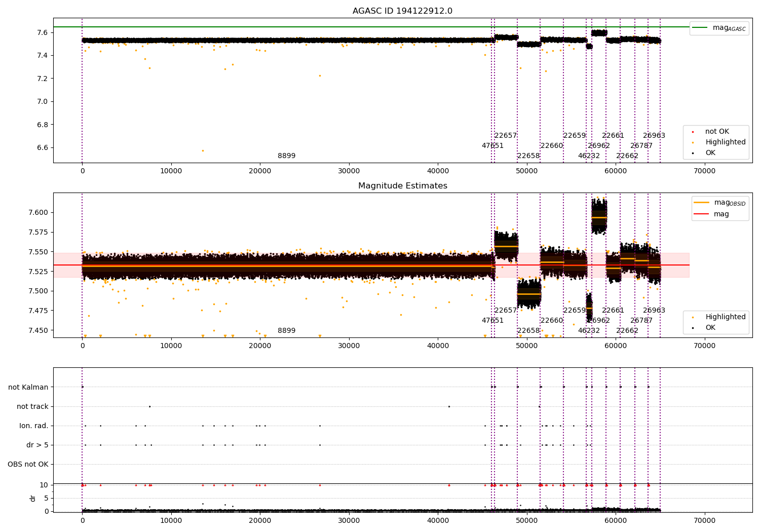Viewport: 760px width, 532px height.
Task: Click OBSID label 26963 in the Magnitude Estimates plot
Action: [654, 311]
